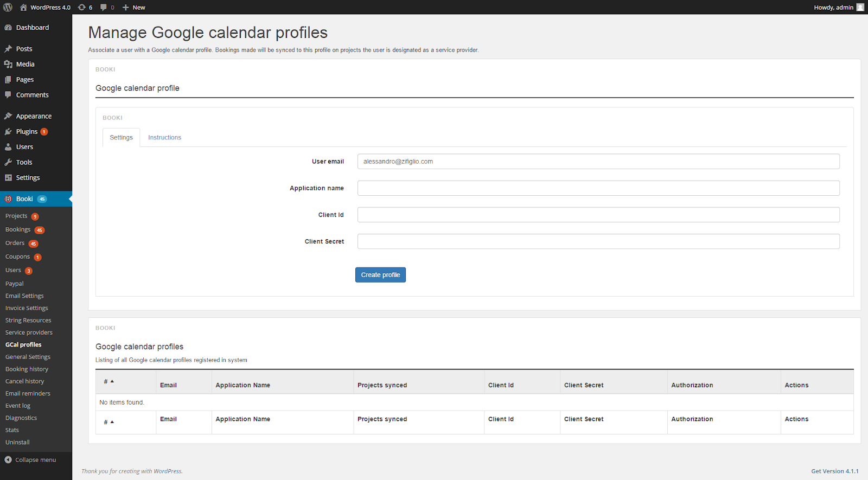868x480 pixels.
Task: Click the WordPress logo icon
Action: 8,7
